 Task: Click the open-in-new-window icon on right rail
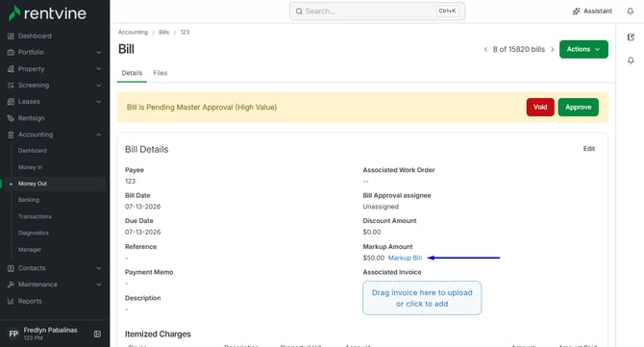coord(631,37)
